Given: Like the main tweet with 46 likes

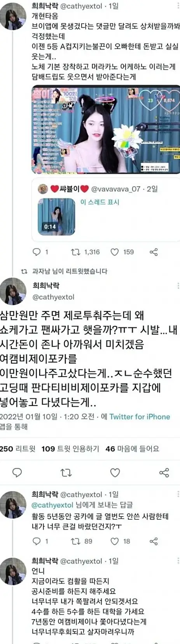Looking at the screenshot, I should 115,473.
